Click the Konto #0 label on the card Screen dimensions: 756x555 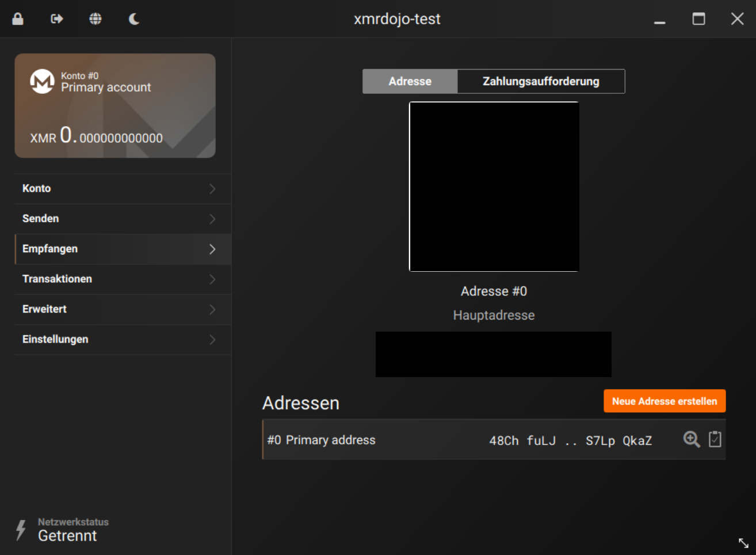tap(80, 76)
